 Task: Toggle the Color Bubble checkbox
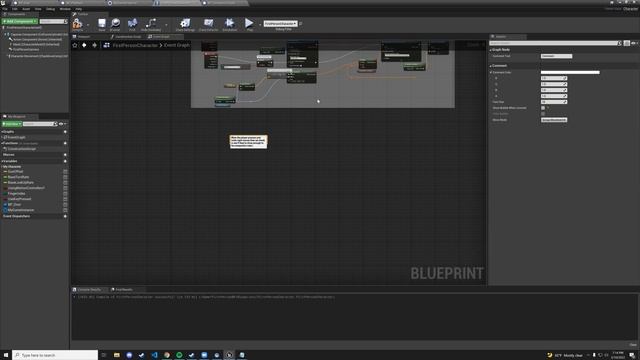pos(543,114)
